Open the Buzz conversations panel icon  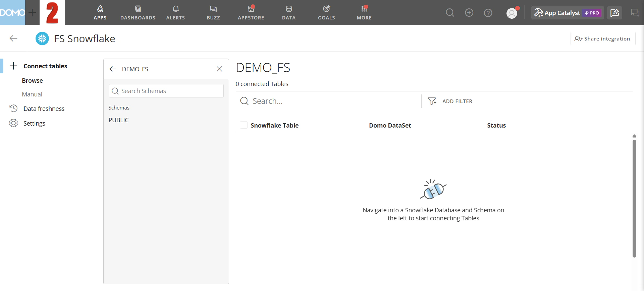tap(635, 13)
